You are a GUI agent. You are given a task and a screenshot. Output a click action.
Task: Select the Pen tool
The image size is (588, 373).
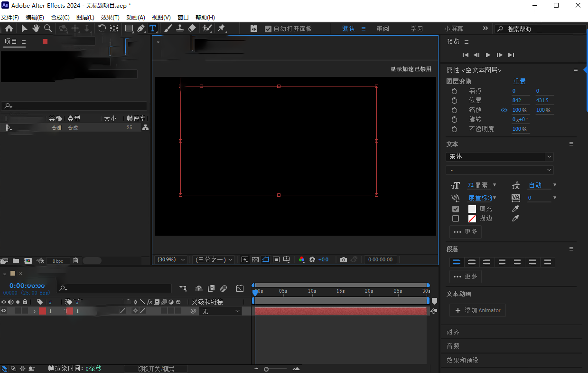[x=141, y=29]
